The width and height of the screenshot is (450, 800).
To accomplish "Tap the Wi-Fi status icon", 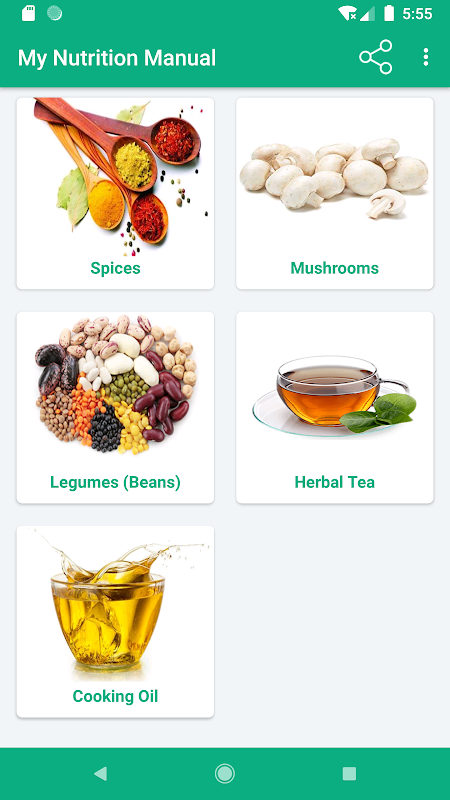I will click(x=347, y=13).
